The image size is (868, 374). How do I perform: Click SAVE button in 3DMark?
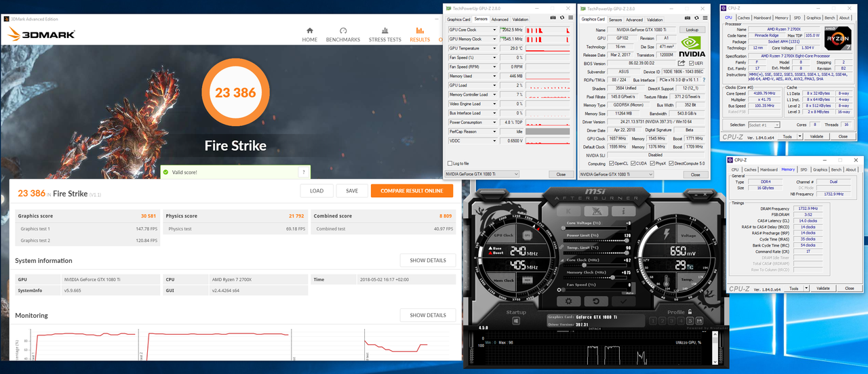[352, 190]
